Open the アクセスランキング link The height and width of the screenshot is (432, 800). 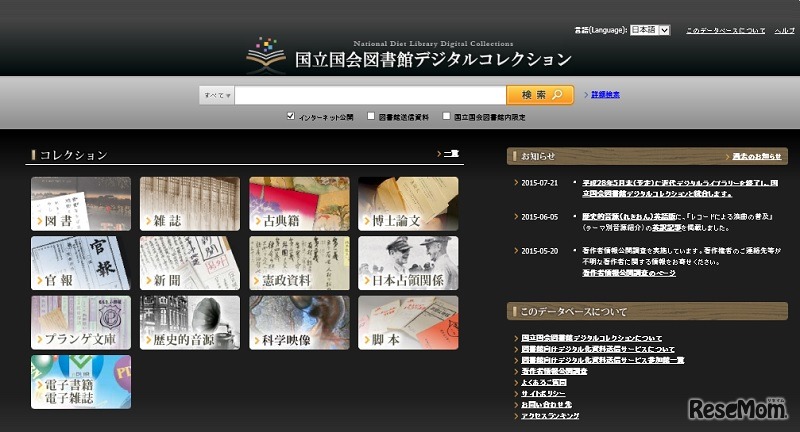click(x=550, y=416)
